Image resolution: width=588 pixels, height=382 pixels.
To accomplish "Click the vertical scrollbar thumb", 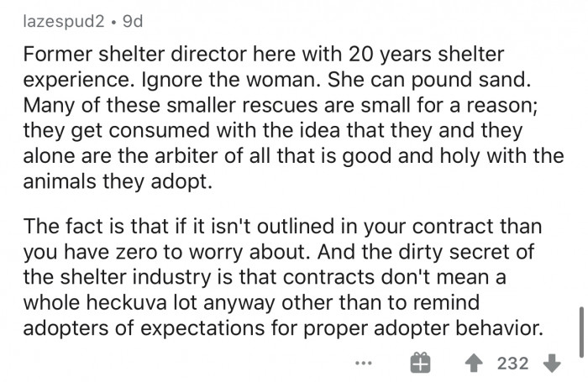I will pos(580,331).
